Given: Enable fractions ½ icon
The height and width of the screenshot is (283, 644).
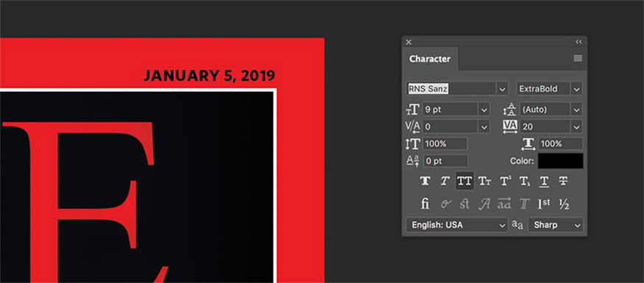Looking at the screenshot, I should coord(565,204).
